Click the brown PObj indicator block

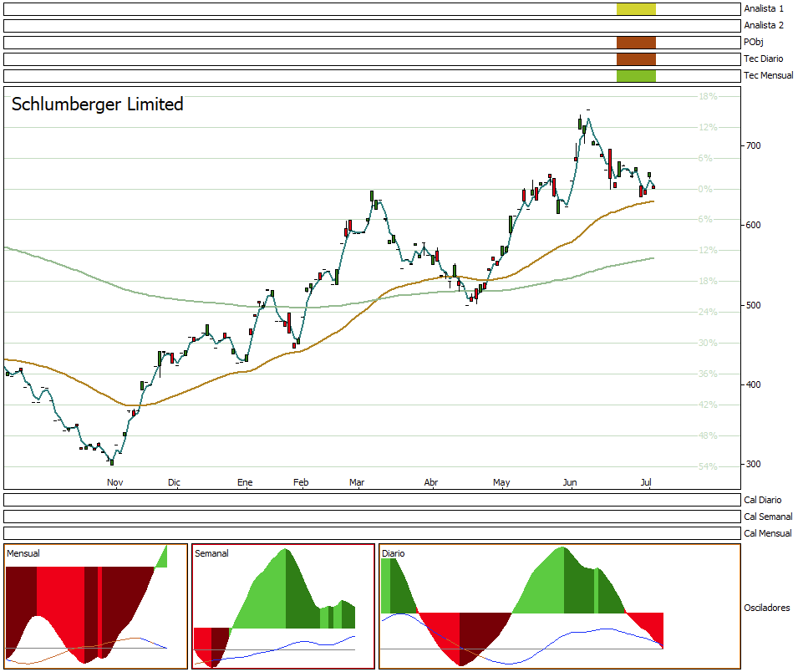tap(636, 43)
